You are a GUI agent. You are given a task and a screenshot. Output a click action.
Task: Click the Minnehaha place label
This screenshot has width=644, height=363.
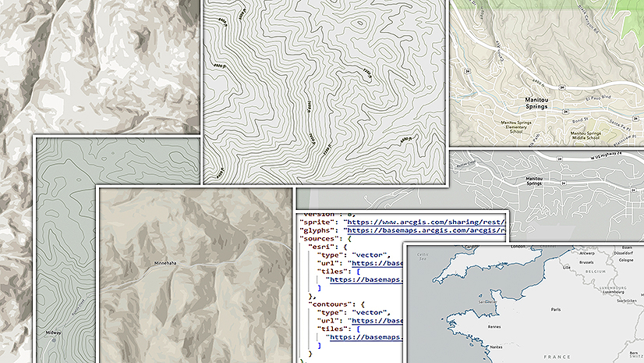tap(165, 263)
